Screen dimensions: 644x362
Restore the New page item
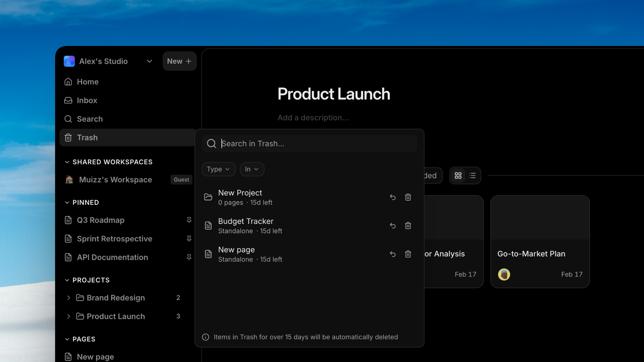pyautogui.click(x=392, y=254)
